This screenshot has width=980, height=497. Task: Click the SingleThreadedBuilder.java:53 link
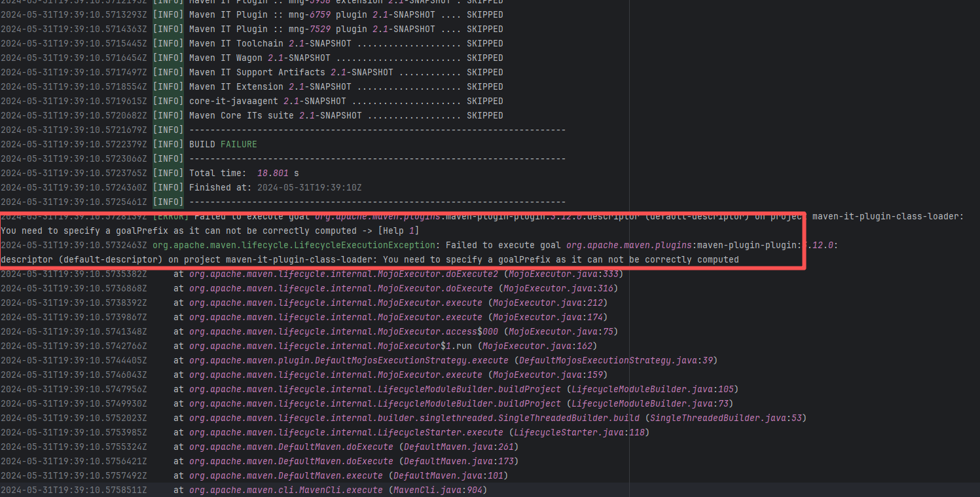pyautogui.click(x=725, y=418)
